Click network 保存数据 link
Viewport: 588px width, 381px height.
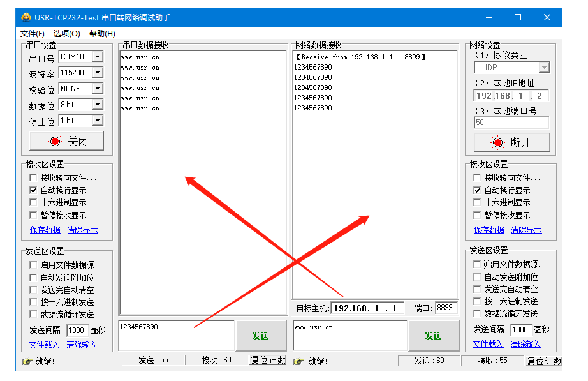(x=489, y=230)
